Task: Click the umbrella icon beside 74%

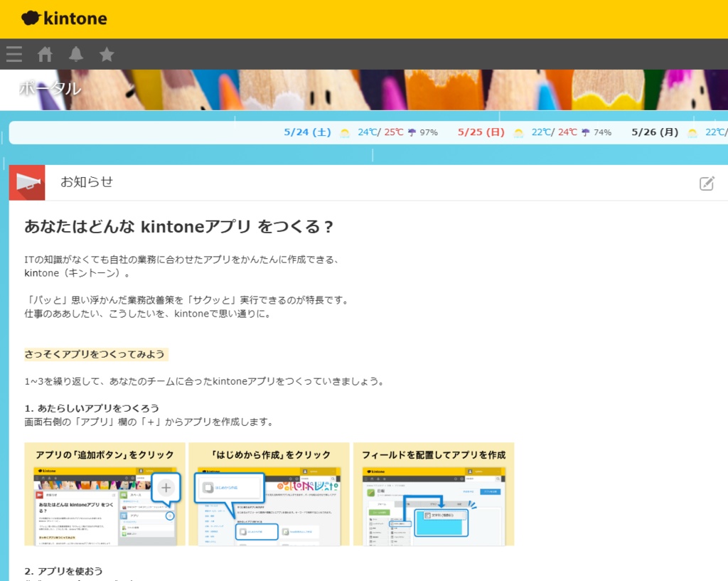Action: pyautogui.click(x=586, y=133)
